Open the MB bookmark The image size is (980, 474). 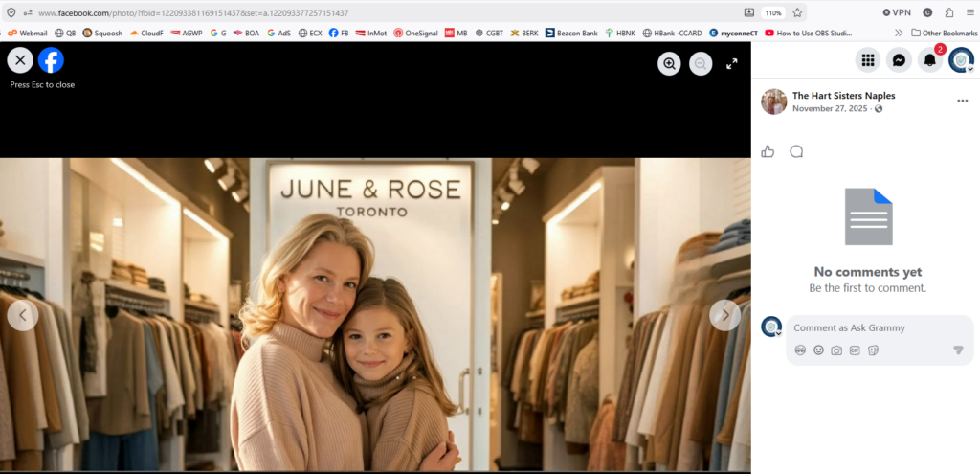pos(457,34)
